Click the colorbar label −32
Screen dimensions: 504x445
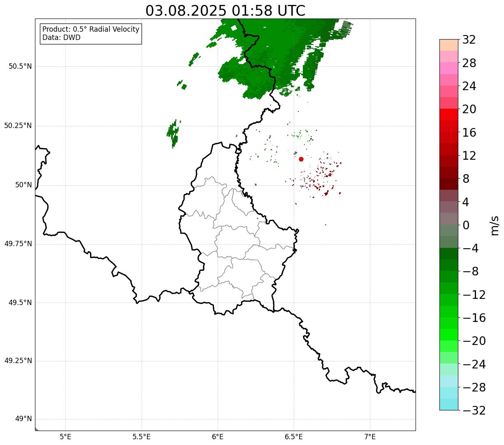point(474,410)
